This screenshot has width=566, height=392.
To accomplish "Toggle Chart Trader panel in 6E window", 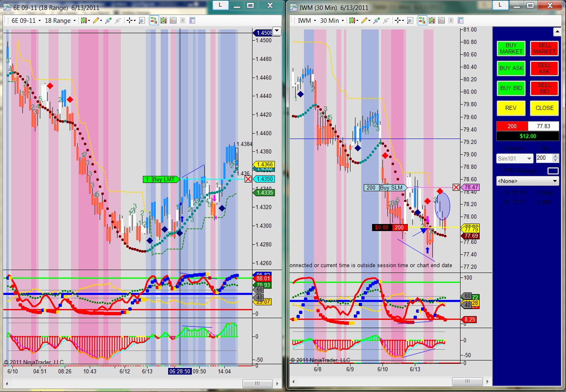I will (154, 20).
